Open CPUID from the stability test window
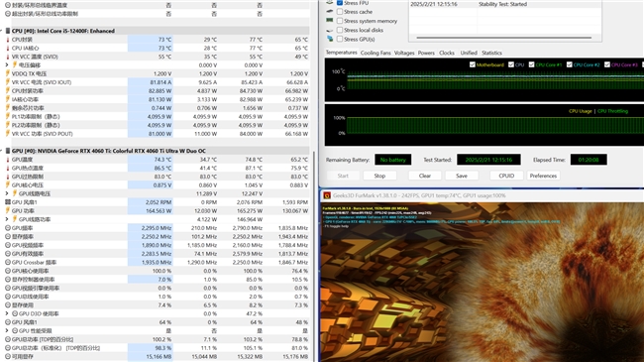Viewport: 644px width, 362px height. (506, 176)
